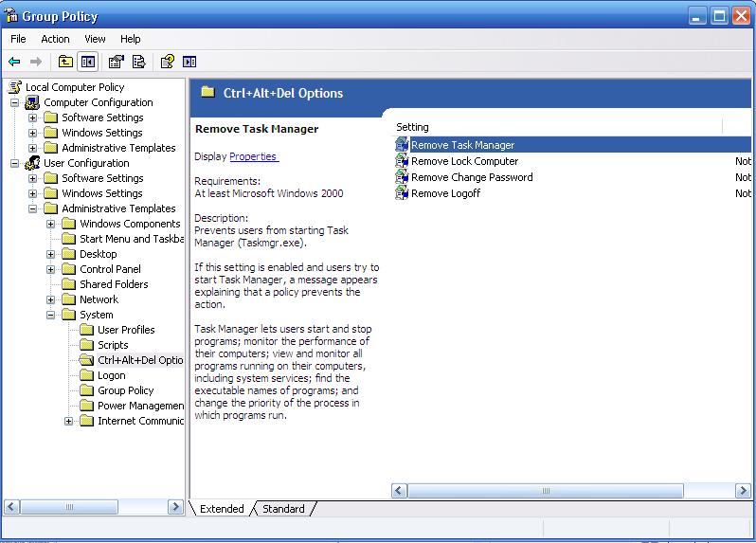The image size is (756, 543).
Task: Click the Help toolbar icon
Action: (168, 62)
